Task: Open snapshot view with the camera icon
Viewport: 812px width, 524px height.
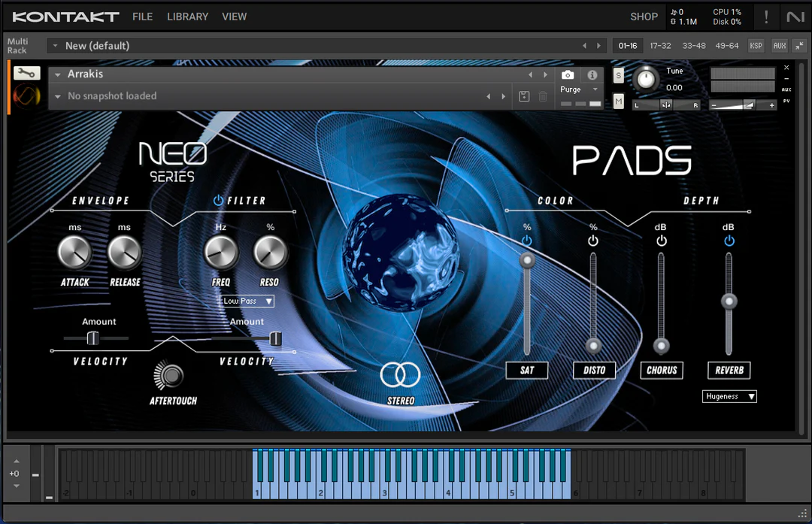Action: 568,75
